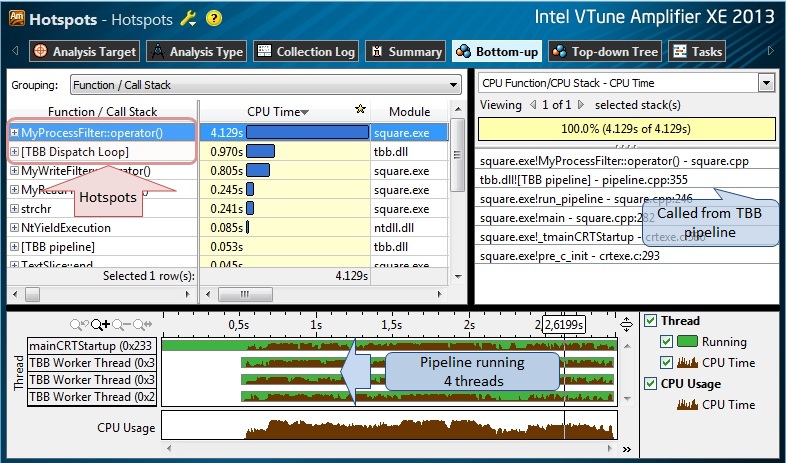Toggle CPU Time checkbox under Thread
Screen dimensions: 786x463
[666, 362]
